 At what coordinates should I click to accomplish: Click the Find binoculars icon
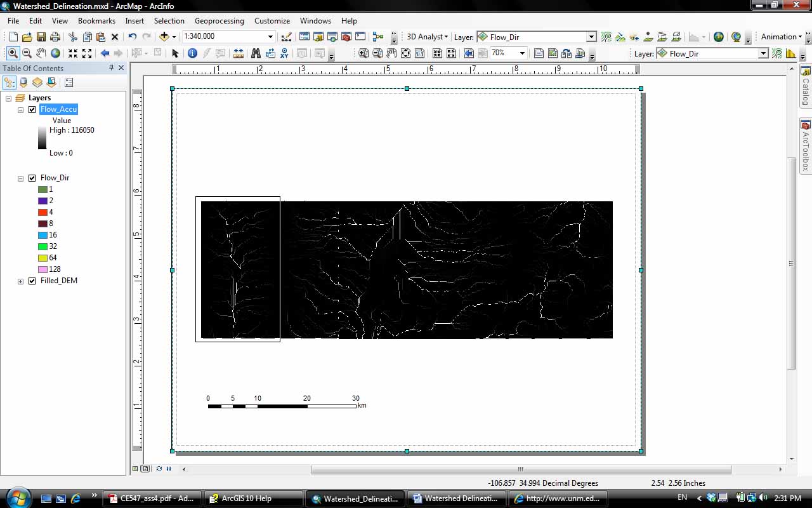[256, 53]
